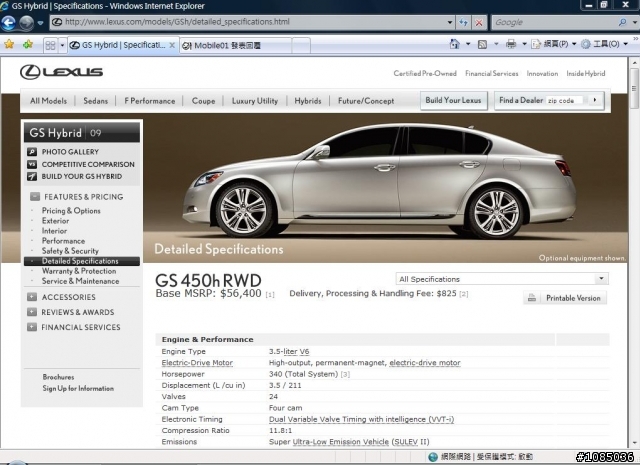Open the tab list dropdown arrow
Image resolution: width=640 pixels, height=465 pixels.
[x=62, y=45]
